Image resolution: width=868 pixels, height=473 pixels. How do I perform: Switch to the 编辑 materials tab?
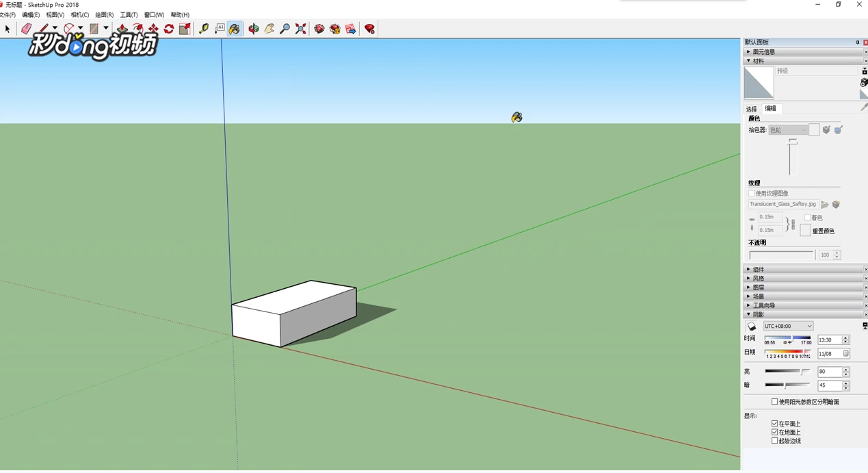(772, 108)
